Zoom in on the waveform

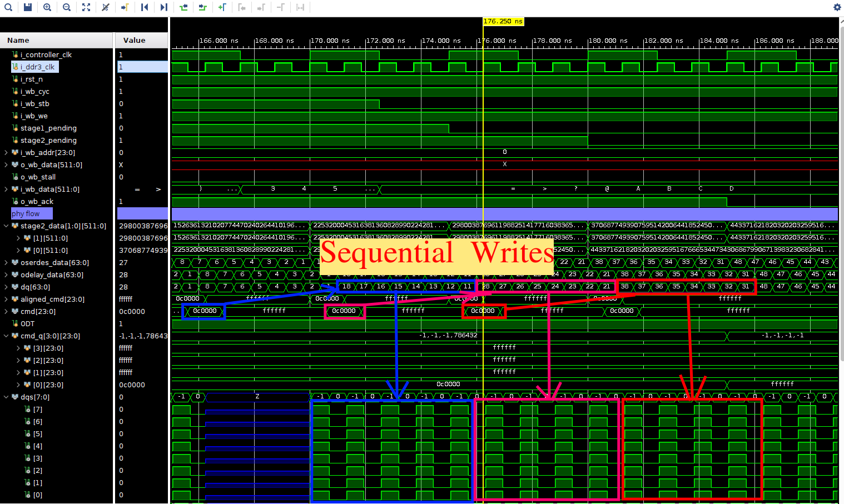click(x=47, y=7)
